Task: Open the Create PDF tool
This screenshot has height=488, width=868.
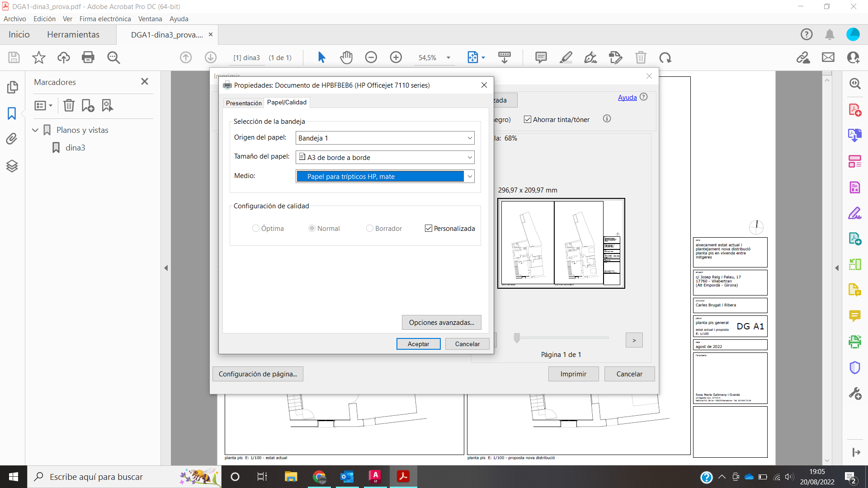Action: [x=854, y=109]
